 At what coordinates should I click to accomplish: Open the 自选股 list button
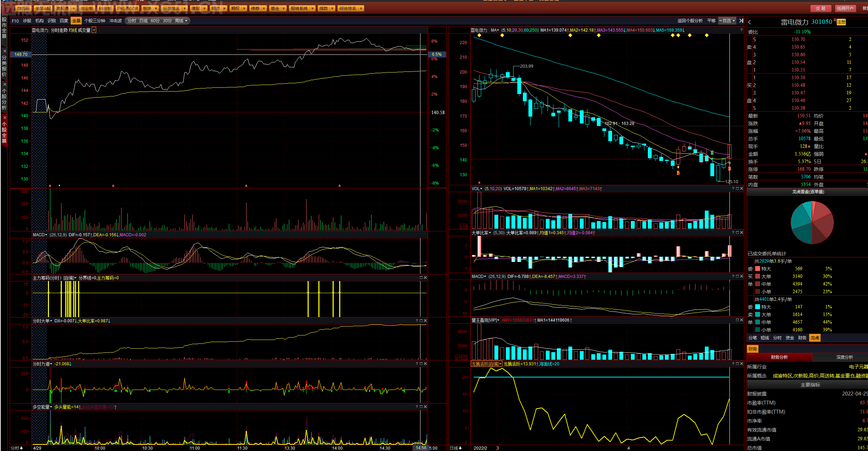point(23,9)
